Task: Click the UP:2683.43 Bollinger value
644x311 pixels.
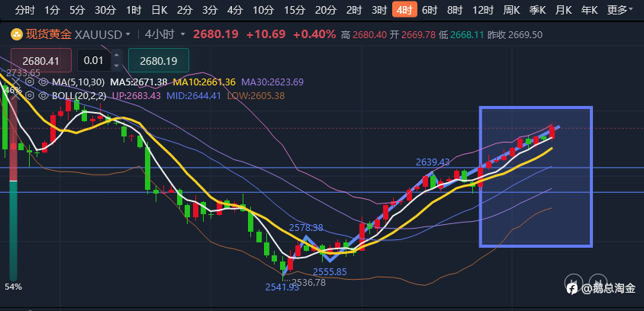Action: pos(135,96)
